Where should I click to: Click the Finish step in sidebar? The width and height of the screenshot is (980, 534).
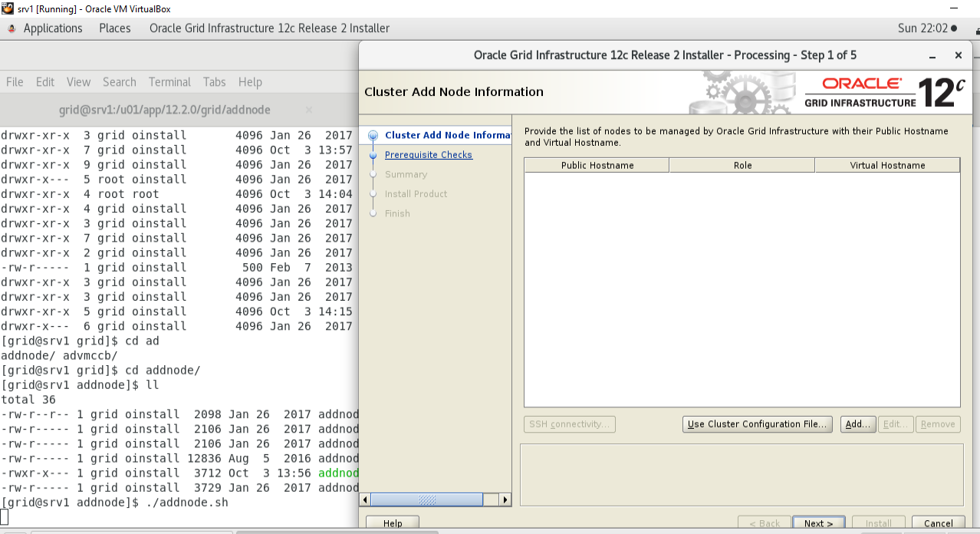click(x=397, y=213)
